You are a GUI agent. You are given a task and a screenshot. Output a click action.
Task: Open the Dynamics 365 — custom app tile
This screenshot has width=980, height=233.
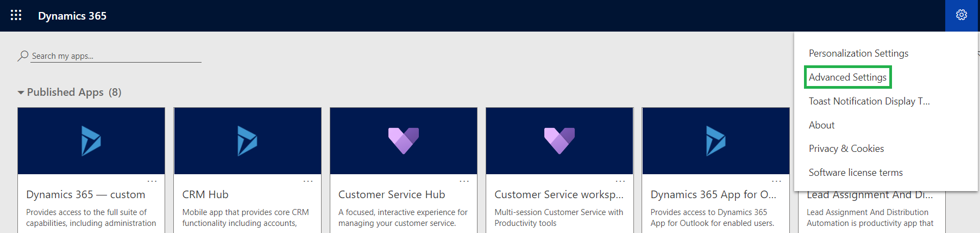91,170
